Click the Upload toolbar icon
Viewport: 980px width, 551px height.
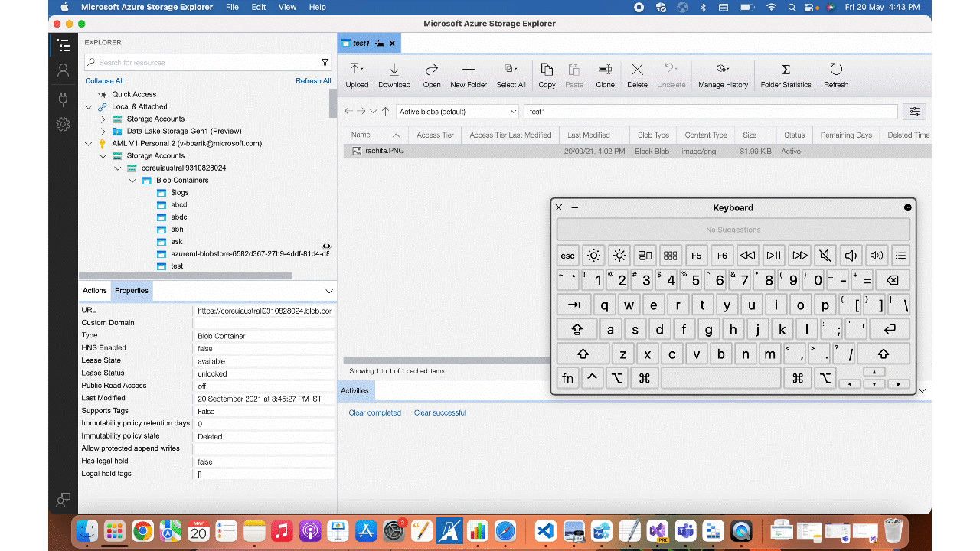click(x=357, y=70)
